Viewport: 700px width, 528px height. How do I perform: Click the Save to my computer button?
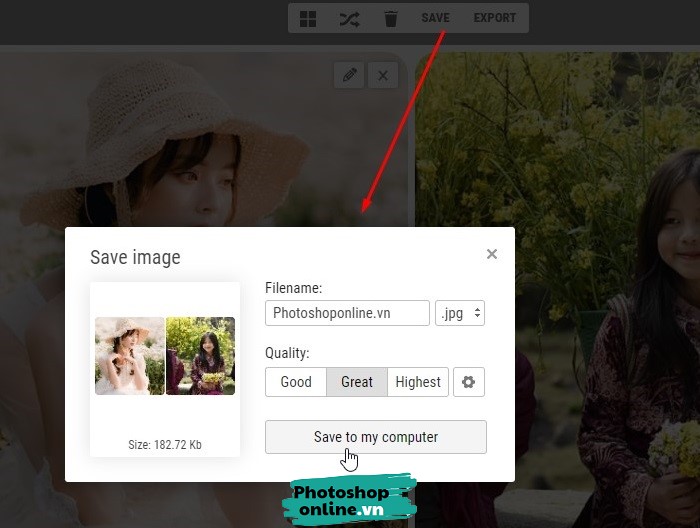[x=375, y=437]
